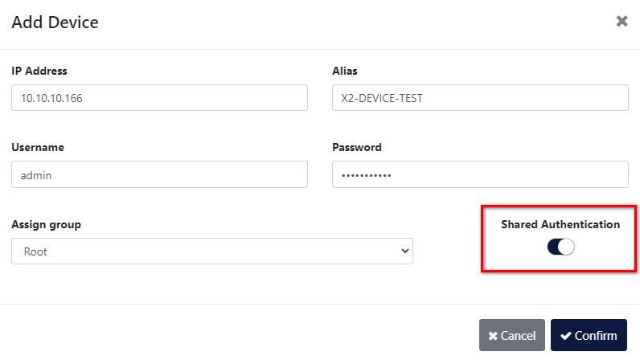Click the X icon inside Cancel

pyautogui.click(x=493, y=336)
